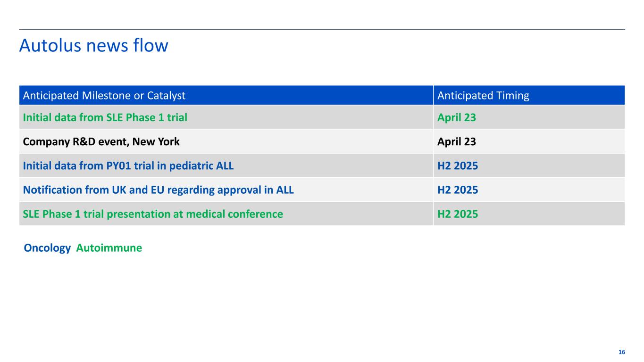Click 'Notification from UK and EU regarding approval'
Screen dimensions: 644x362
click(x=158, y=190)
